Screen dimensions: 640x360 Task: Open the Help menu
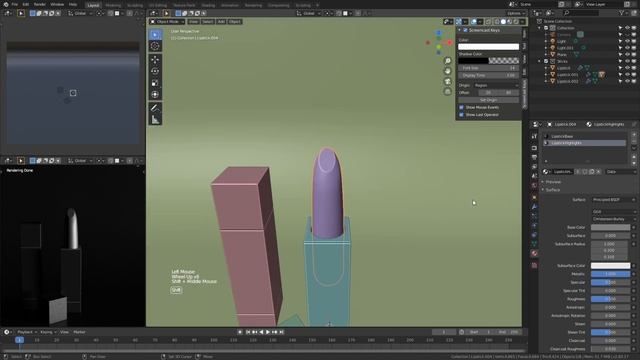[x=73, y=4]
